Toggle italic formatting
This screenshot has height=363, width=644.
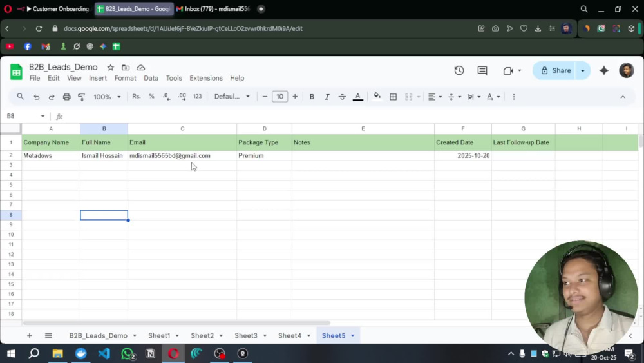(x=327, y=97)
